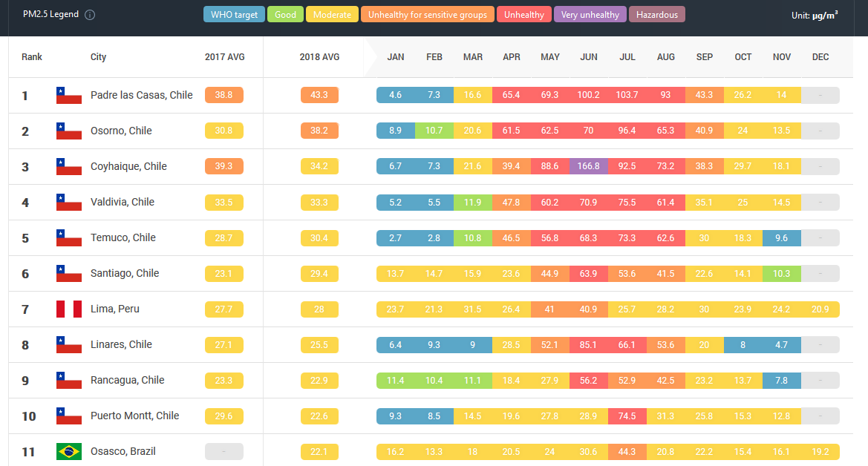Open the Valdivia, Chile city entry
The height and width of the screenshot is (466, 868).
[123, 202]
